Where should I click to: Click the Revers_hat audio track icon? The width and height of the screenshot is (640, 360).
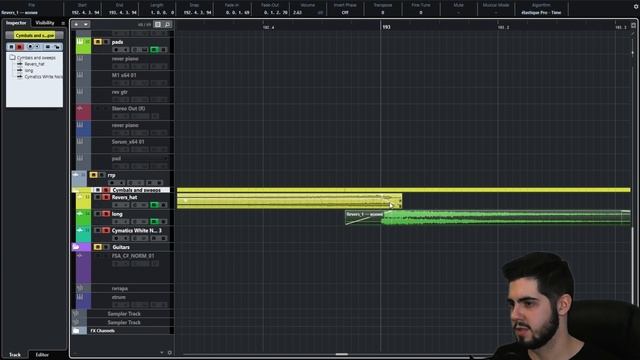(x=80, y=197)
